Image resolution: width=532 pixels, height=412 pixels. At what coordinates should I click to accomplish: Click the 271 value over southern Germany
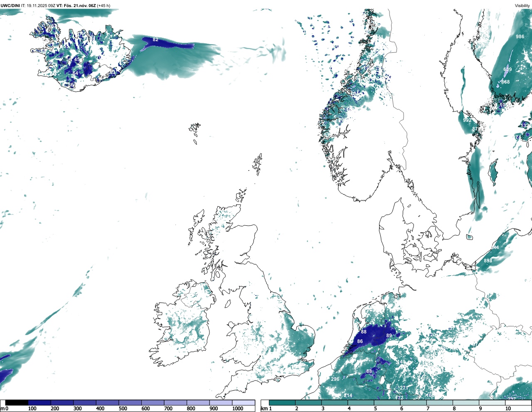[x=404, y=388]
